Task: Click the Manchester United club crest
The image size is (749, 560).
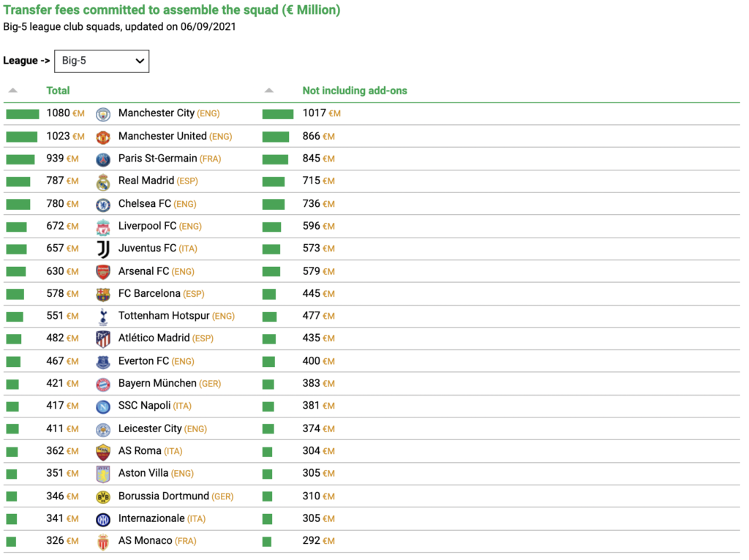Action: coord(103,137)
